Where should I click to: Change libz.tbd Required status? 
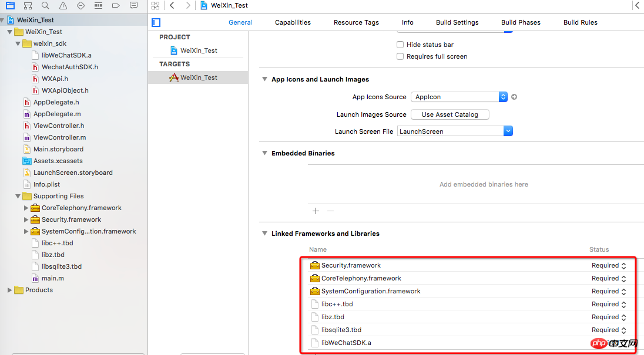609,317
